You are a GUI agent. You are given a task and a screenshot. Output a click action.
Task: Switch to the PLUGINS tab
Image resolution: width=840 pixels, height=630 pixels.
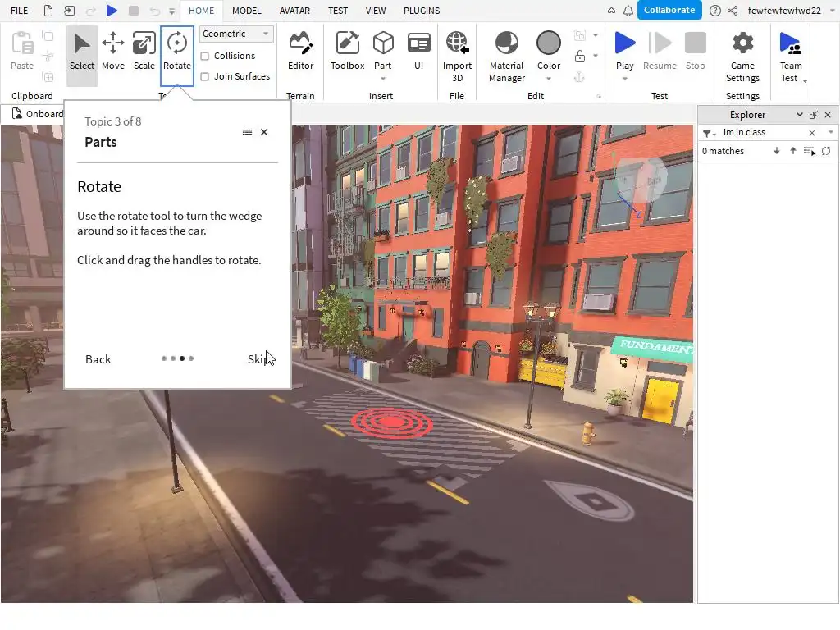[422, 11]
